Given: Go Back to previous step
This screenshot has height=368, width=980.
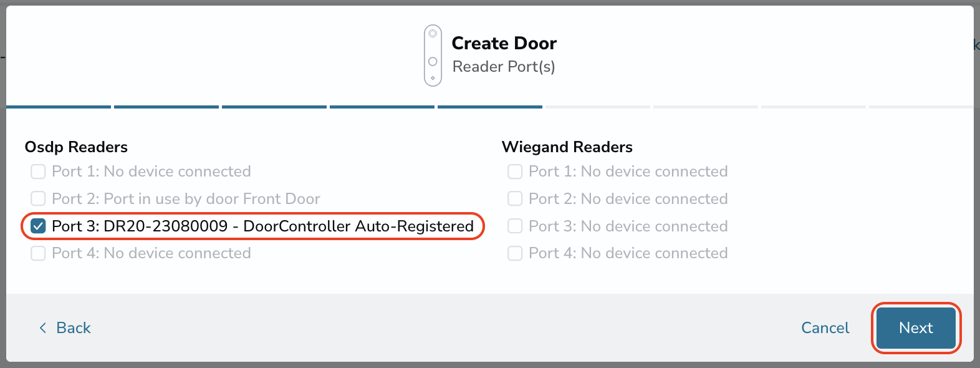Looking at the screenshot, I should 65,327.
